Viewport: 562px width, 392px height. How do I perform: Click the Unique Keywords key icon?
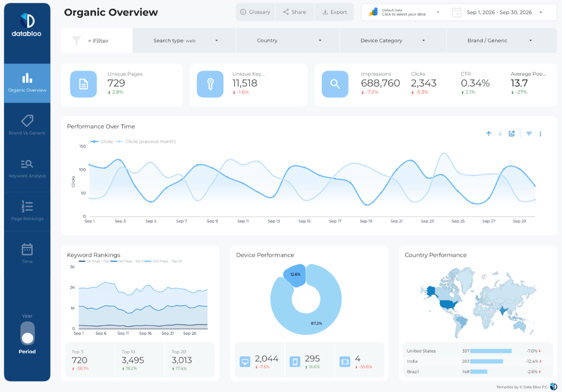210,84
